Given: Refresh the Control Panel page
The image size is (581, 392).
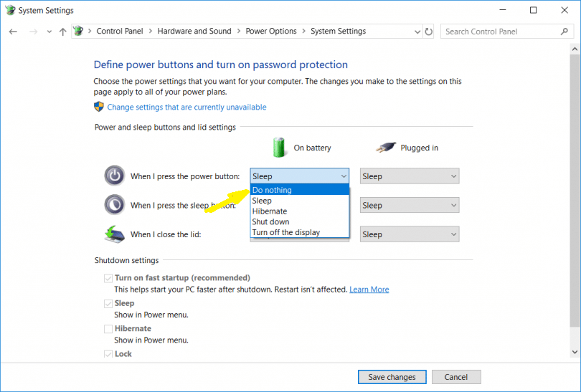Looking at the screenshot, I should (429, 32).
